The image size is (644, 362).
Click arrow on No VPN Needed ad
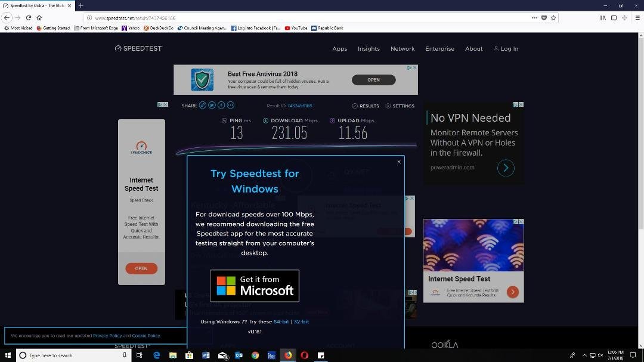click(x=506, y=168)
